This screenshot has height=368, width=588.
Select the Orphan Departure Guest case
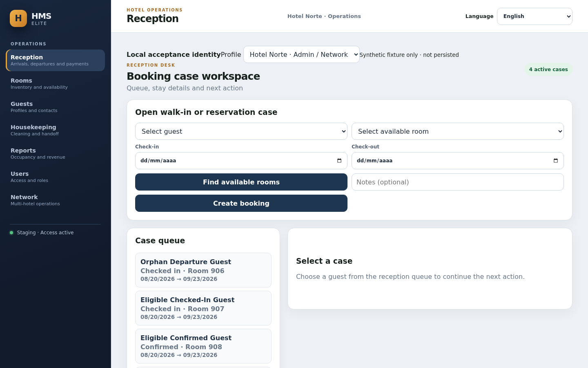(203, 270)
